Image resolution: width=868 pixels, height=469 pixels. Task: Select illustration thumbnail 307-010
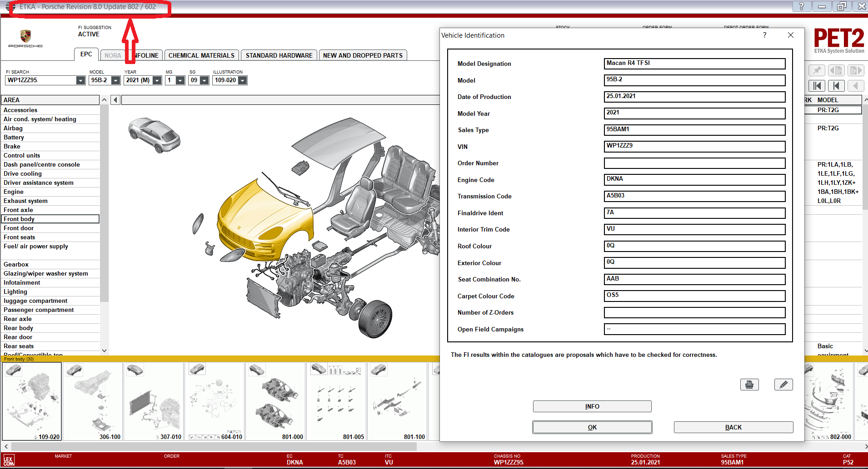154,401
